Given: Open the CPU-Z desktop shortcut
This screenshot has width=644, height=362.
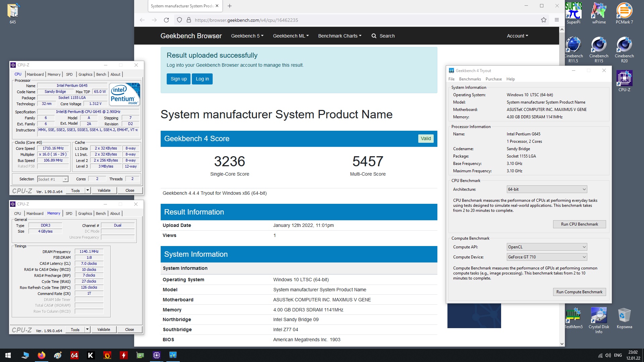Looking at the screenshot, I should 624,81.
